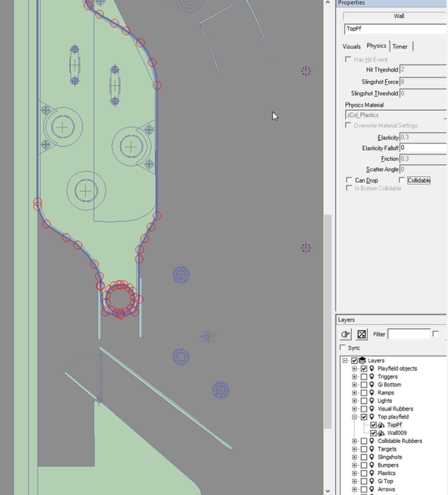Click the assign-to-layer hand icon button
The image size is (448, 495).
coord(346,334)
